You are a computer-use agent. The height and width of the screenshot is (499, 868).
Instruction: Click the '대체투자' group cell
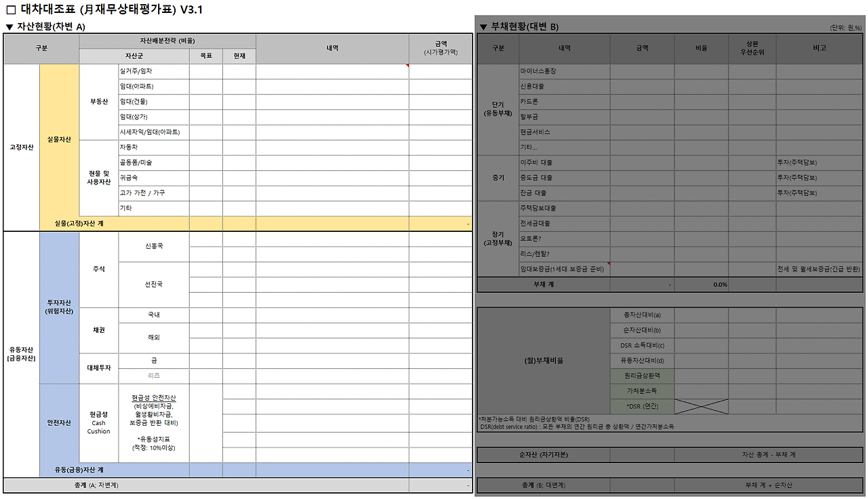[99, 368]
